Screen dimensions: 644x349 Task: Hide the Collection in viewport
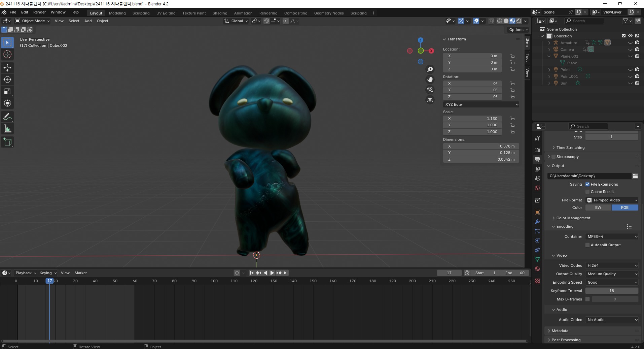click(630, 36)
